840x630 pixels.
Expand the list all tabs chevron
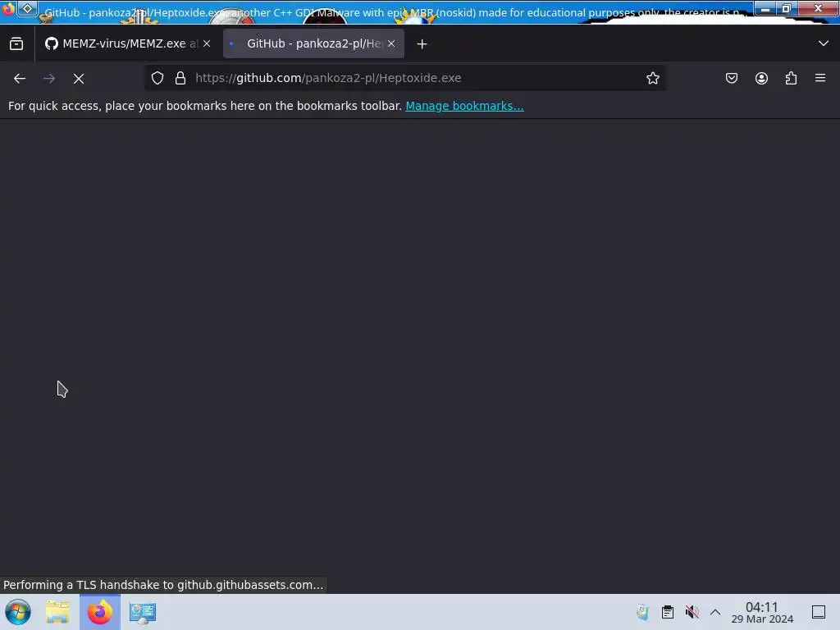pos(824,43)
